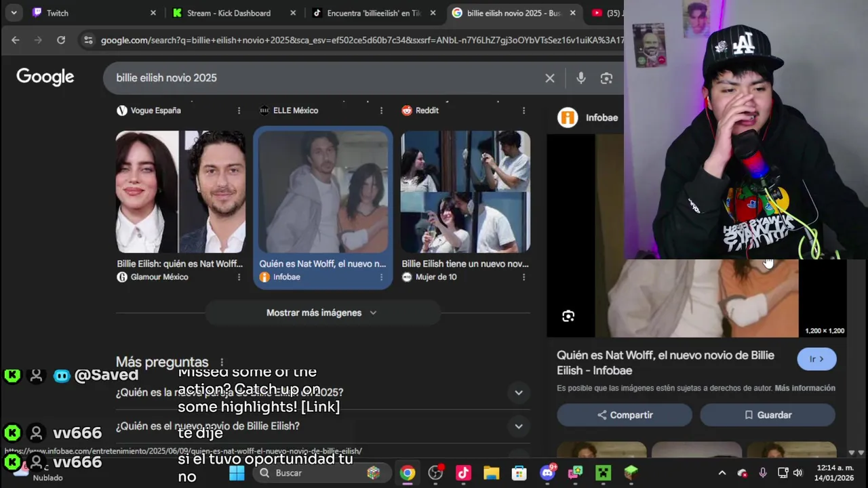Viewport: 868px width, 488px height.
Task: Open TikTok app from taskbar
Action: 463,472
